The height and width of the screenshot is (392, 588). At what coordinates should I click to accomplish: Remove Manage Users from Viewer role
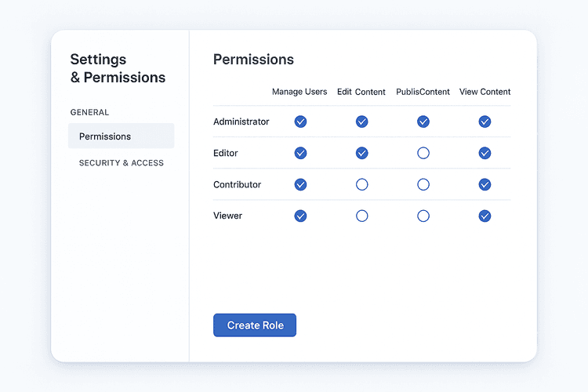click(300, 216)
